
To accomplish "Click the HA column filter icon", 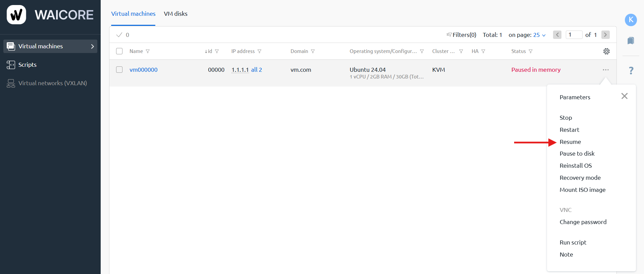I will click(x=483, y=51).
